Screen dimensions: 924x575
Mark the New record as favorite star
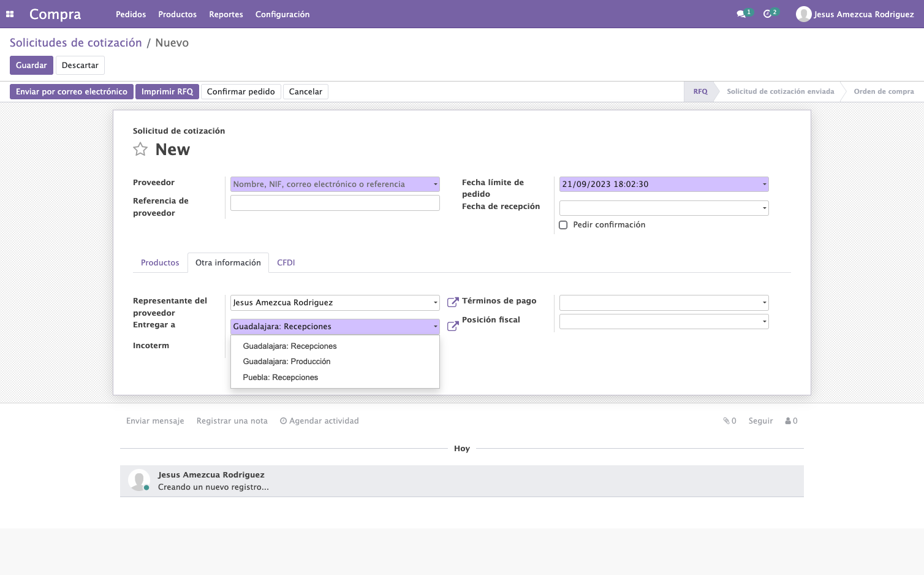[x=140, y=149]
